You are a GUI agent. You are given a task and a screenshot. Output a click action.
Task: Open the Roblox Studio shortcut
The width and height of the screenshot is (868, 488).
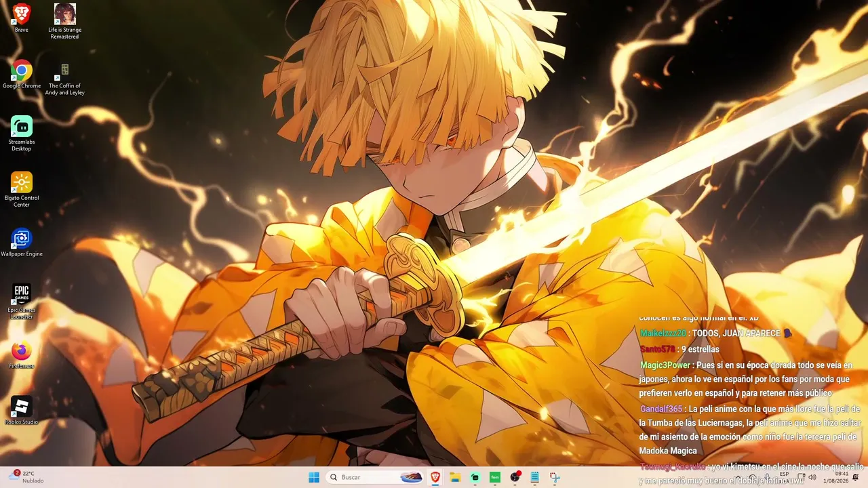click(22, 411)
